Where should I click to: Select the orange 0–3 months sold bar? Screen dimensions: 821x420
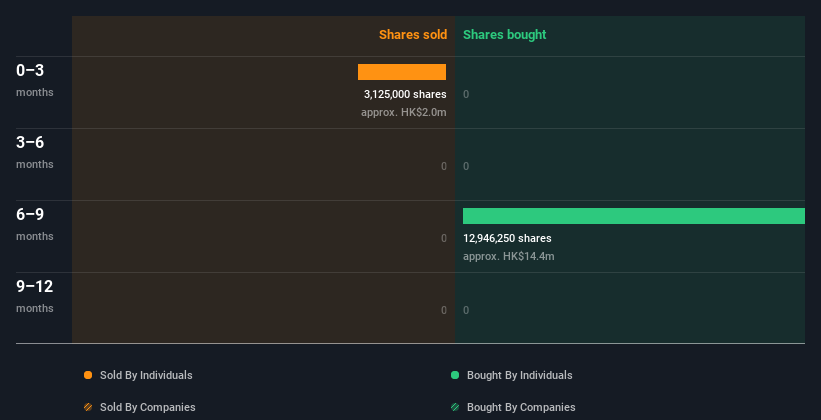coord(402,72)
